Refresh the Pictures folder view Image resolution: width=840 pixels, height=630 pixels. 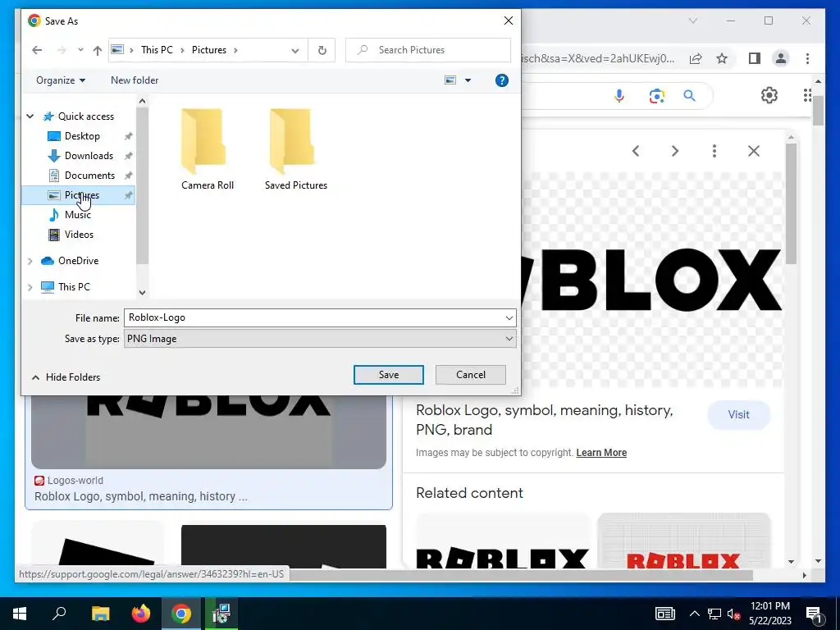pyautogui.click(x=322, y=50)
